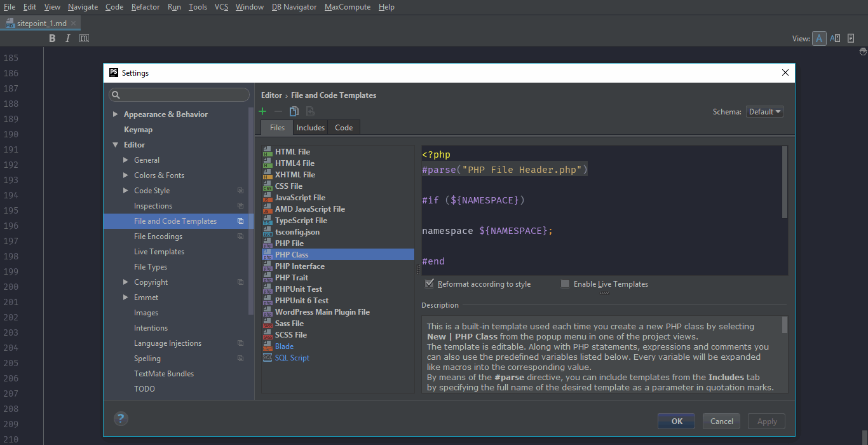Enable the Live Templates checkbox
Viewport: 868px width, 445px height.
click(x=565, y=284)
